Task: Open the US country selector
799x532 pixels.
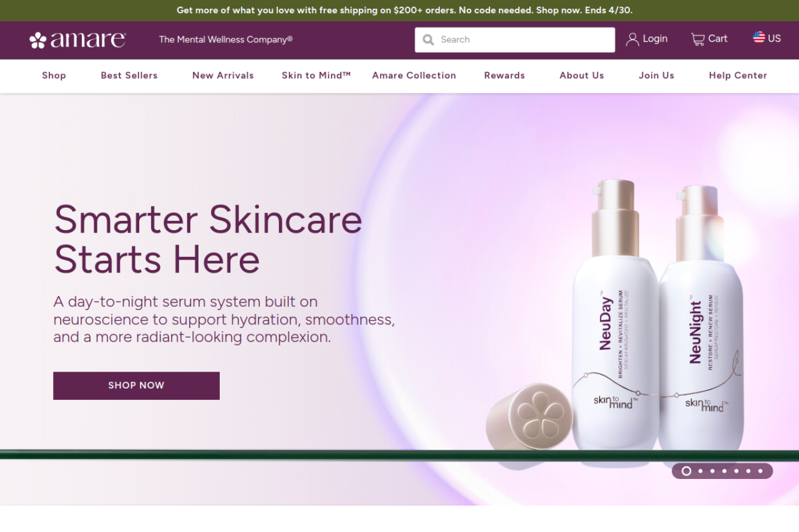Action: click(767, 38)
